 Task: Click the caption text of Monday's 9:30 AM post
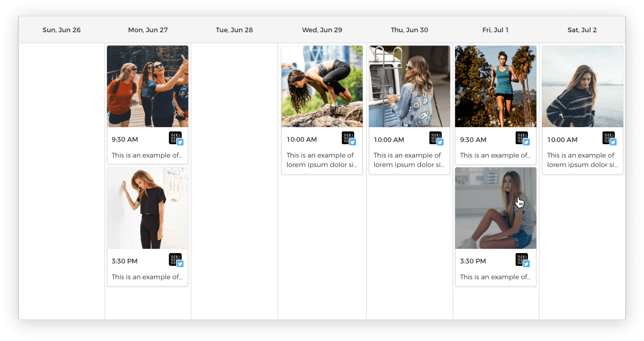point(147,155)
